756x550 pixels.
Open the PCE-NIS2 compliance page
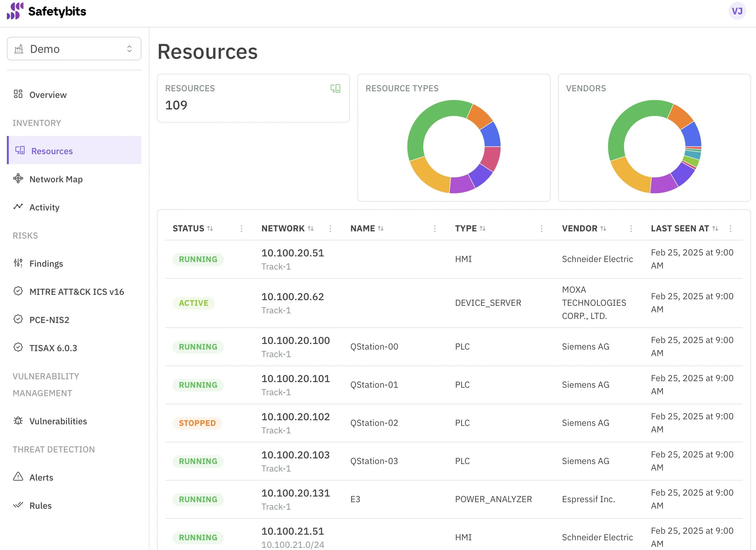pos(74,320)
